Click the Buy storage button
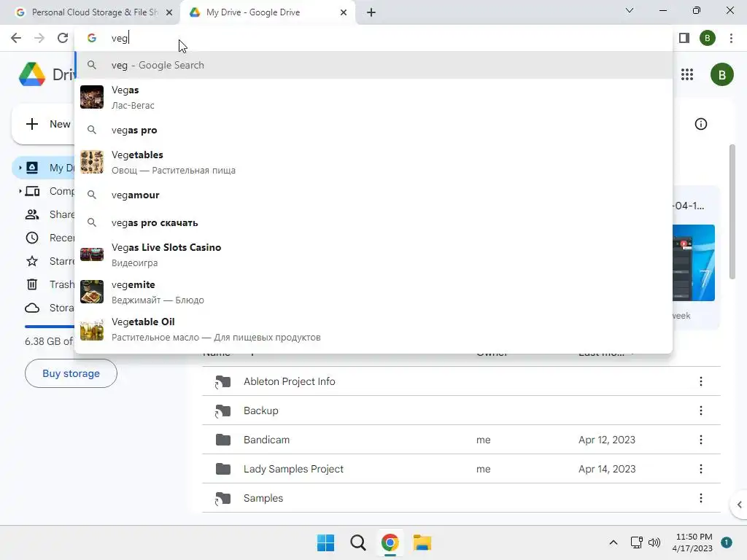This screenshot has height=560, width=747. 71,373
